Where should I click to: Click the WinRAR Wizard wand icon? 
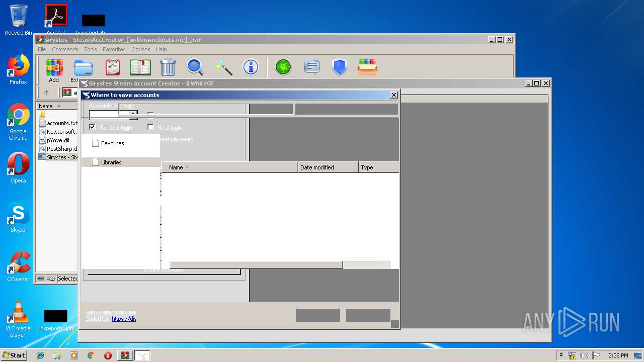pyautogui.click(x=223, y=67)
